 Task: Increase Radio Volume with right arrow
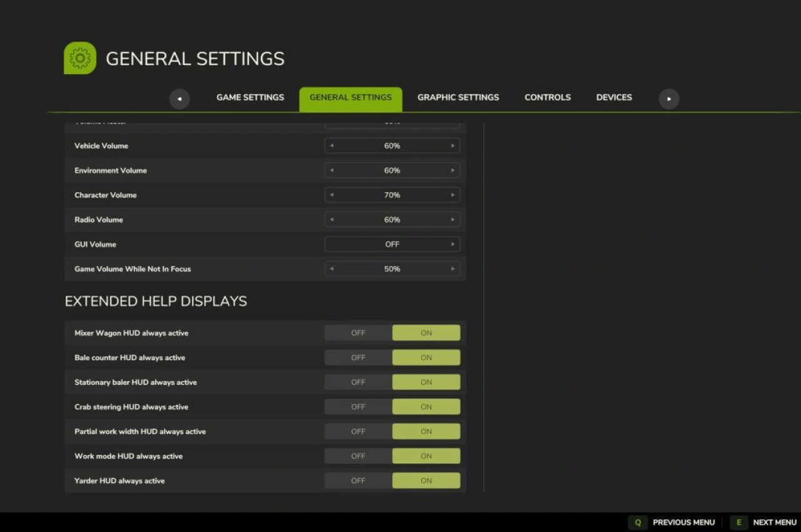pyautogui.click(x=452, y=220)
